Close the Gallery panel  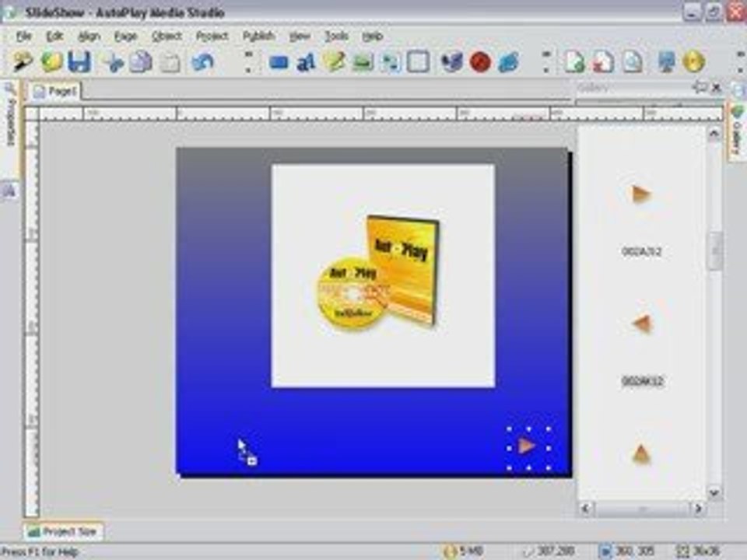pos(716,88)
